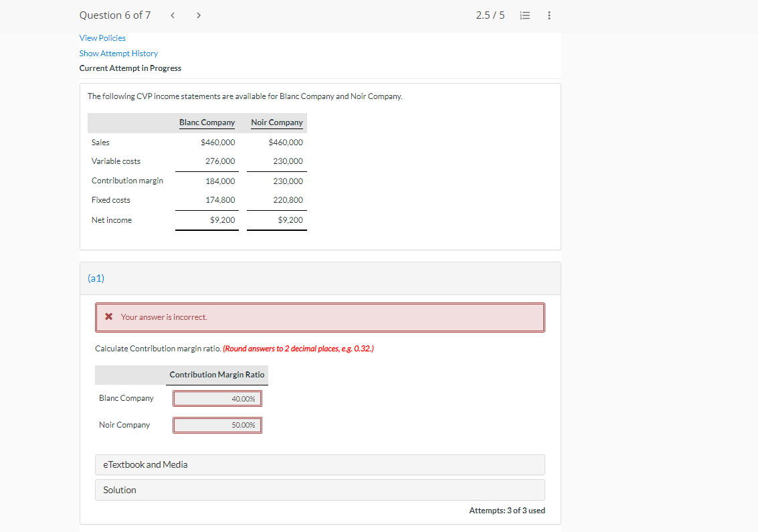Go to the next question arrow
Image resolution: width=758 pixels, height=532 pixels.
pos(199,15)
